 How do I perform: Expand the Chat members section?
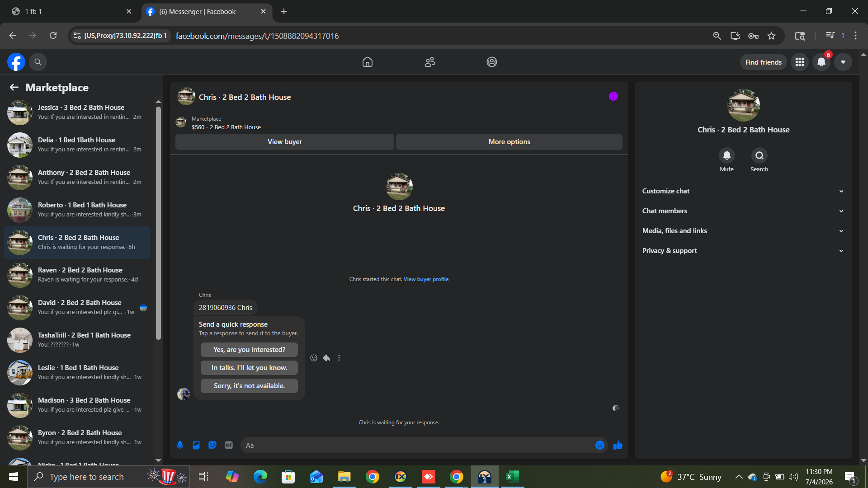(744, 211)
